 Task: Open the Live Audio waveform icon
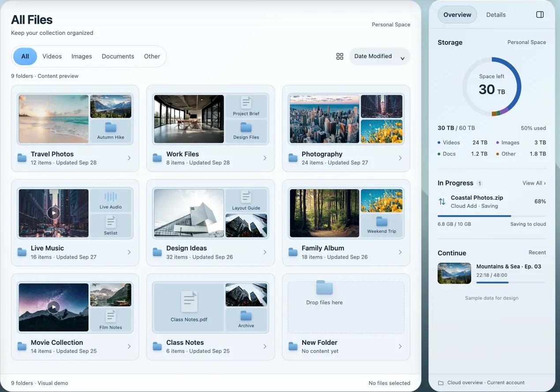[111, 197]
